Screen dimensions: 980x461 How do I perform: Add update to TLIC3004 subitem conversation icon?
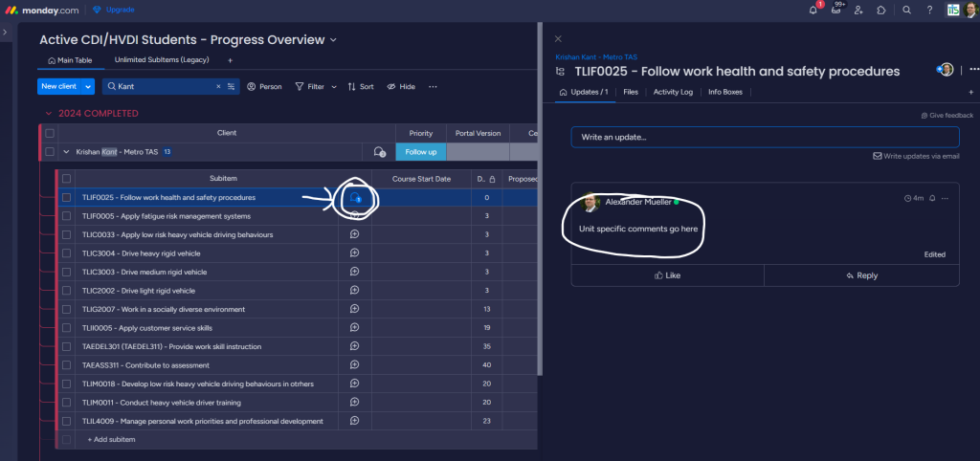354,253
